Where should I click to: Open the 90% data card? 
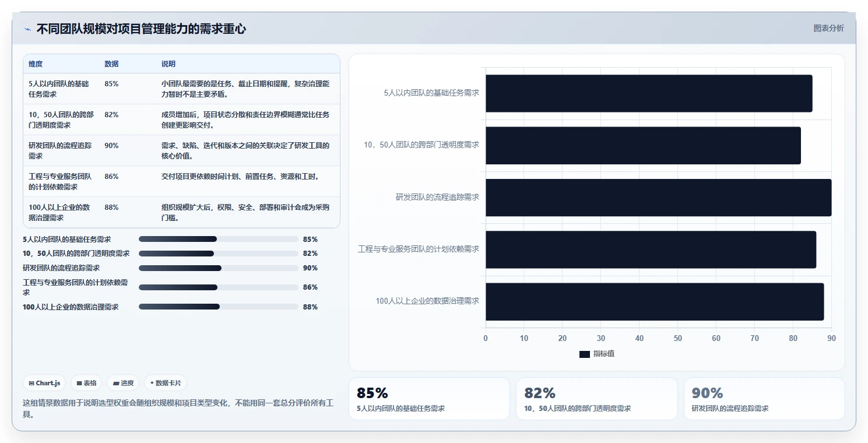pos(764,399)
